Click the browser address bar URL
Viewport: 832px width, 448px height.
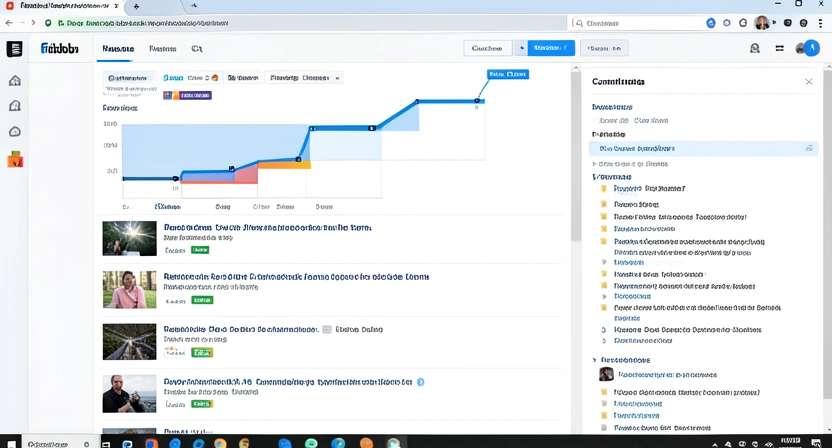point(148,23)
